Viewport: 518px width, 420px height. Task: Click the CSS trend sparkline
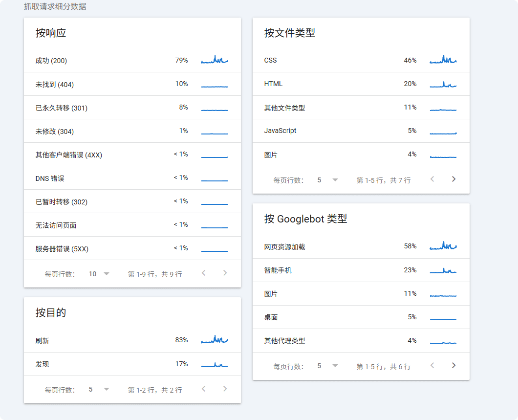pyautogui.click(x=443, y=60)
